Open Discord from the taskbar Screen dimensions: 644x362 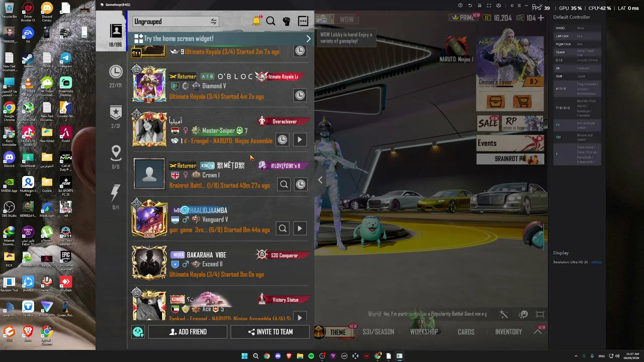pos(278,356)
